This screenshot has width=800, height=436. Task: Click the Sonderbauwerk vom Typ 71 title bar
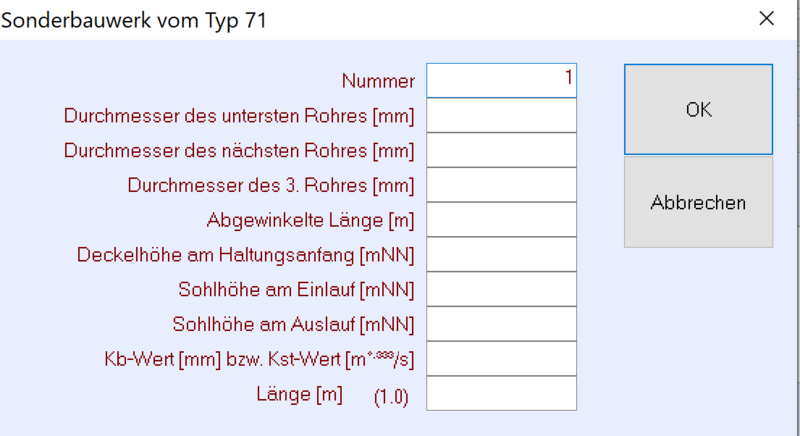coord(300,19)
